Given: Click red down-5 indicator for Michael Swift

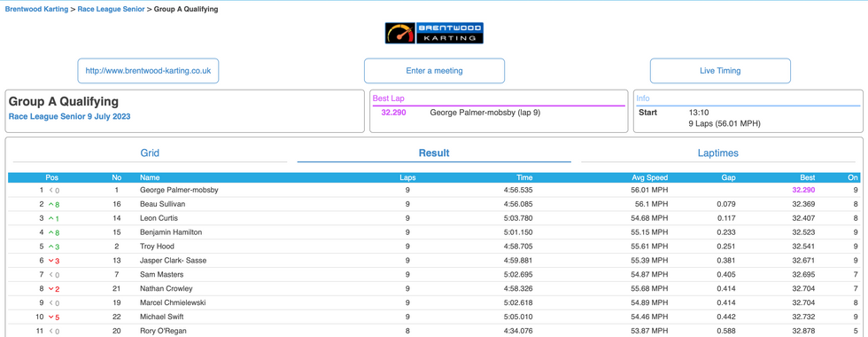Looking at the screenshot, I should pyautogui.click(x=54, y=317).
